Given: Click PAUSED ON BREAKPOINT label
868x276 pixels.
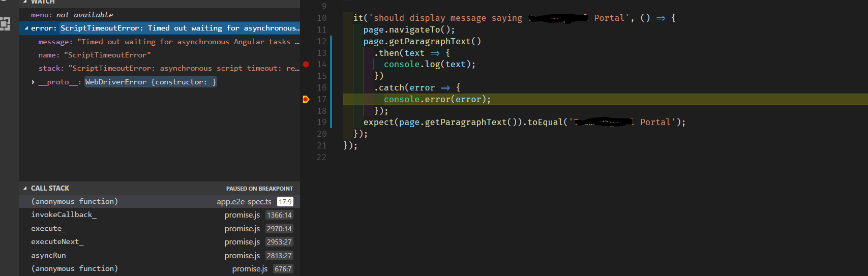Looking at the screenshot, I should [x=259, y=189].
